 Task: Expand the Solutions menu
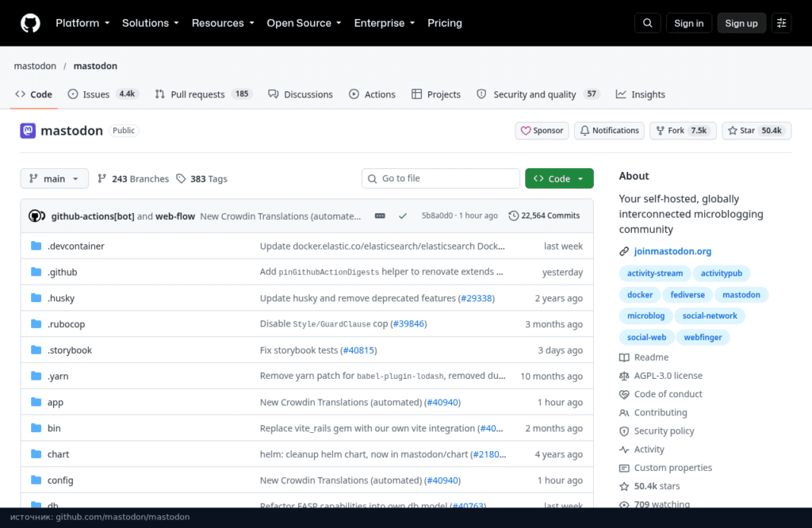coord(150,23)
